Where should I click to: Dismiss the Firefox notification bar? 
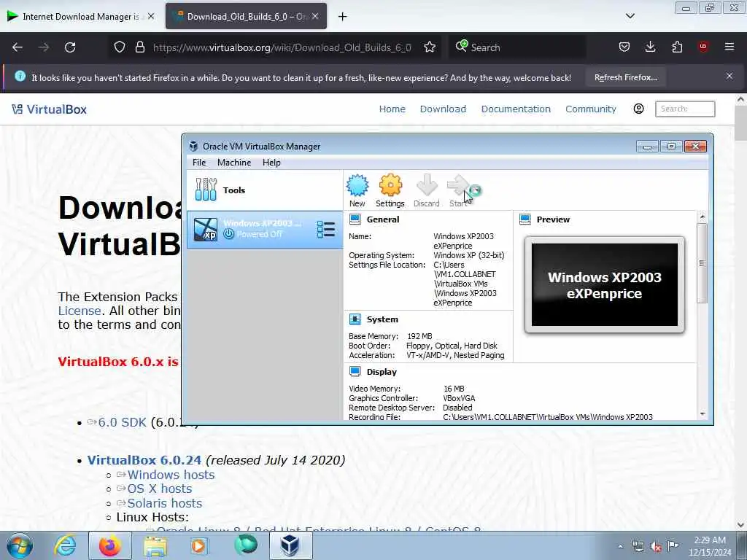pos(729,76)
